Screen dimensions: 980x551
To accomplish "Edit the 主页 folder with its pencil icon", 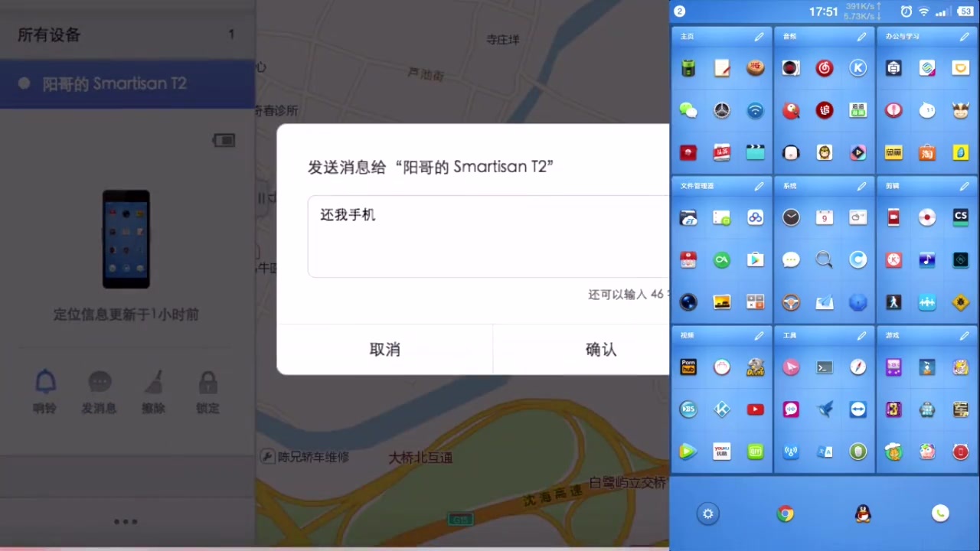I will (x=759, y=37).
